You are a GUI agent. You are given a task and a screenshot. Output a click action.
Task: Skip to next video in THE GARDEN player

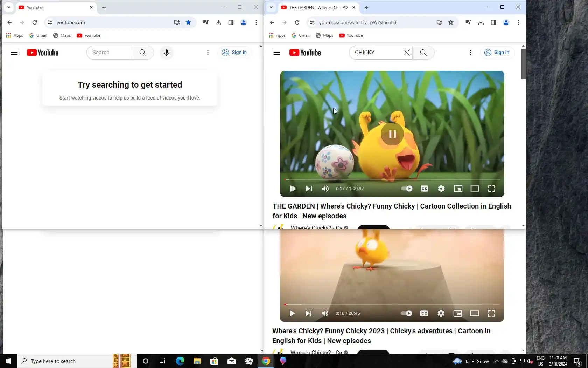tap(309, 189)
